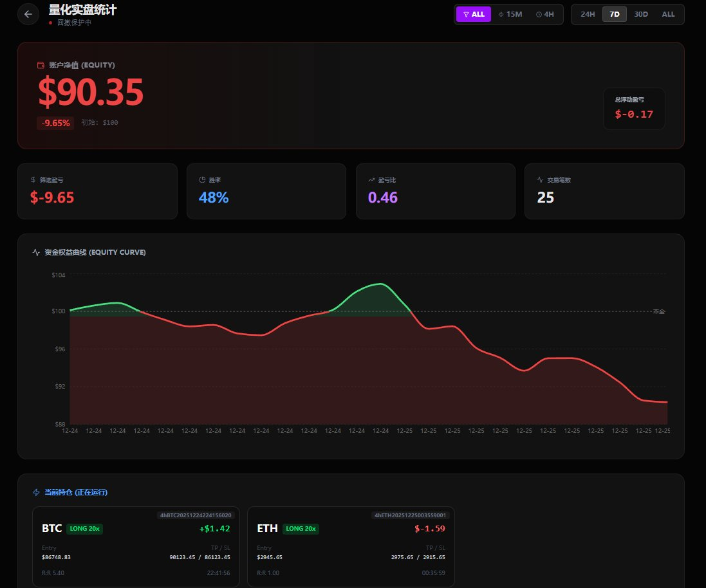The height and width of the screenshot is (588, 706).
Task: Click the dollar icon next to 筛选盈亏
Action: [x=33, y=180]
